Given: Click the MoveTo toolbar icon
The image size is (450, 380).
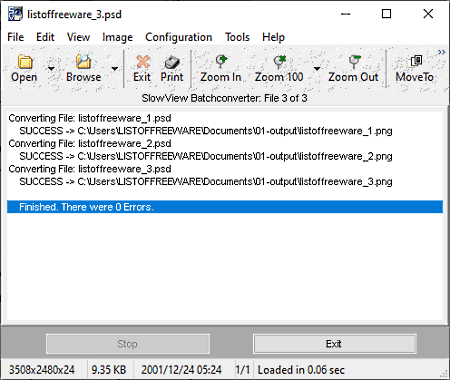Looking at the screenshot, I should coord(416,61).
